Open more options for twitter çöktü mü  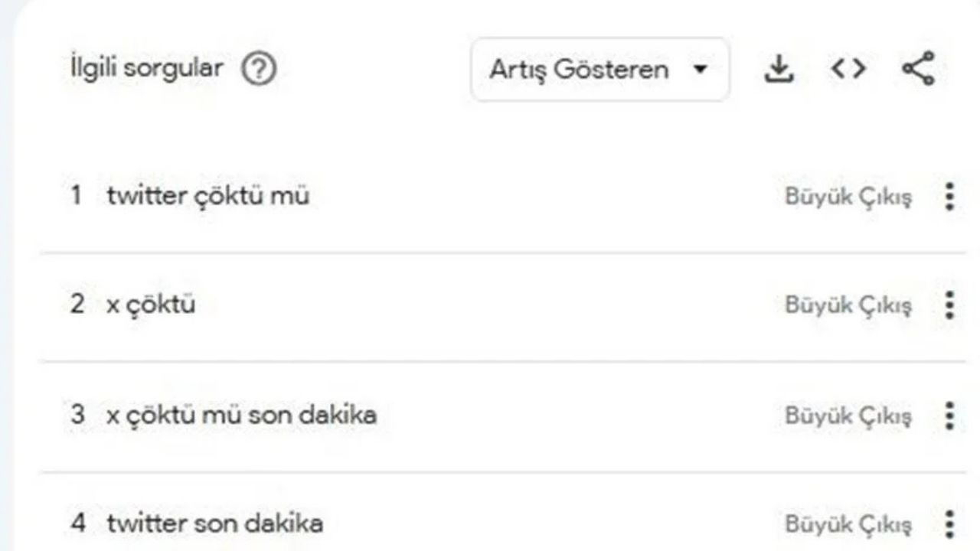[x=949, y=197]
